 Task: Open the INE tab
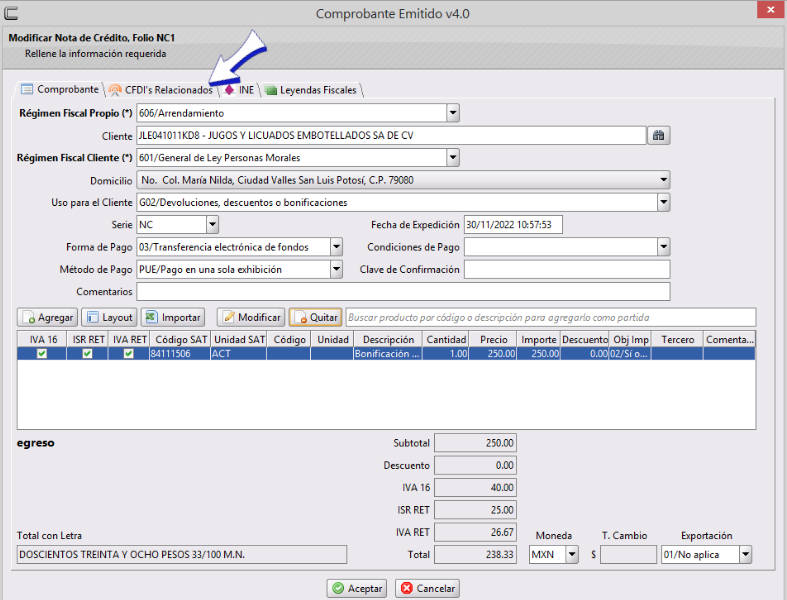click(x=240, y=90)
